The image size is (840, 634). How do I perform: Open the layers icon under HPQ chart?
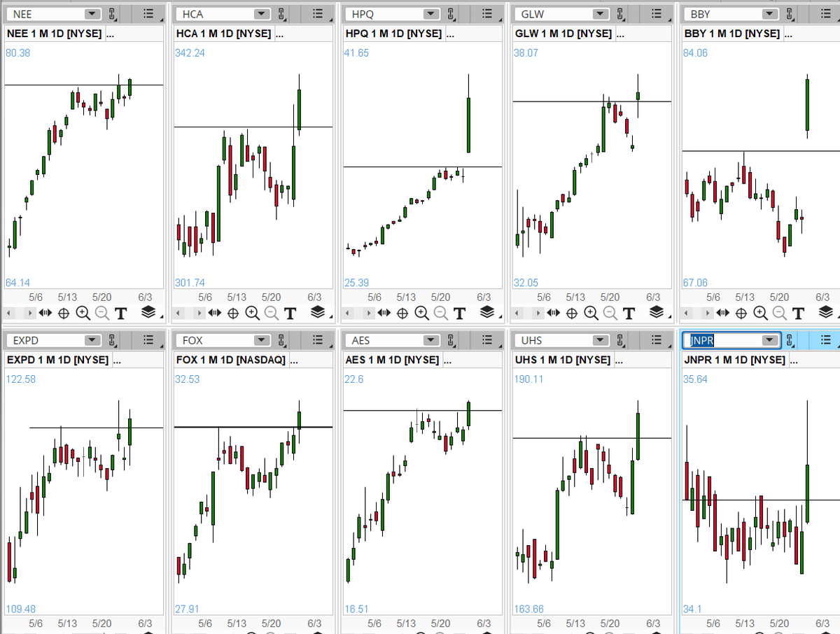click(x=487, y=312)
